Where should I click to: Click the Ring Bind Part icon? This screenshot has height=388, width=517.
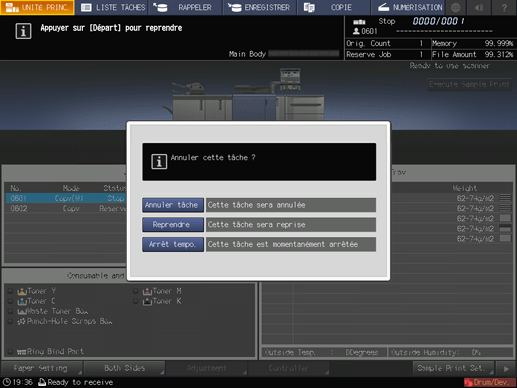tap(22, 352)
